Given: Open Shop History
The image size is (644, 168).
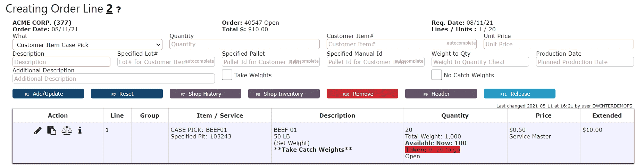Looking at the screenshot, I should 206,94.
